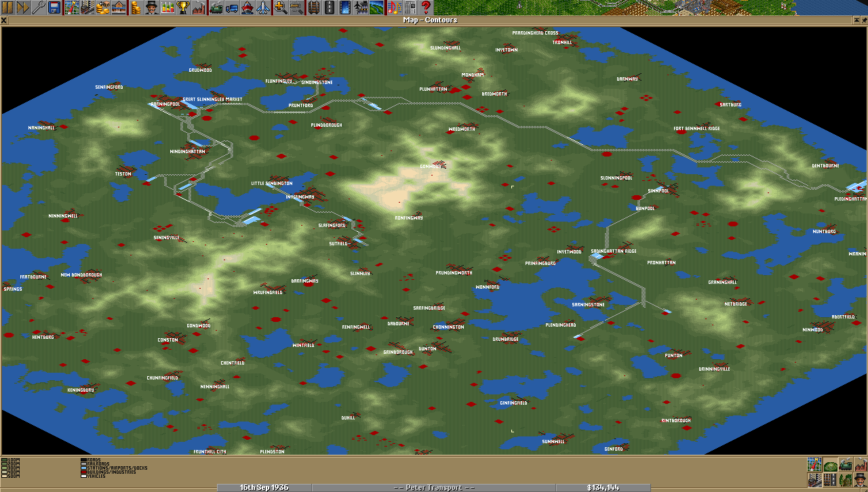This screenshot has height=492, width=868.
Task: Open the landscaping tool icon
Action: click(x=376, y=7)
